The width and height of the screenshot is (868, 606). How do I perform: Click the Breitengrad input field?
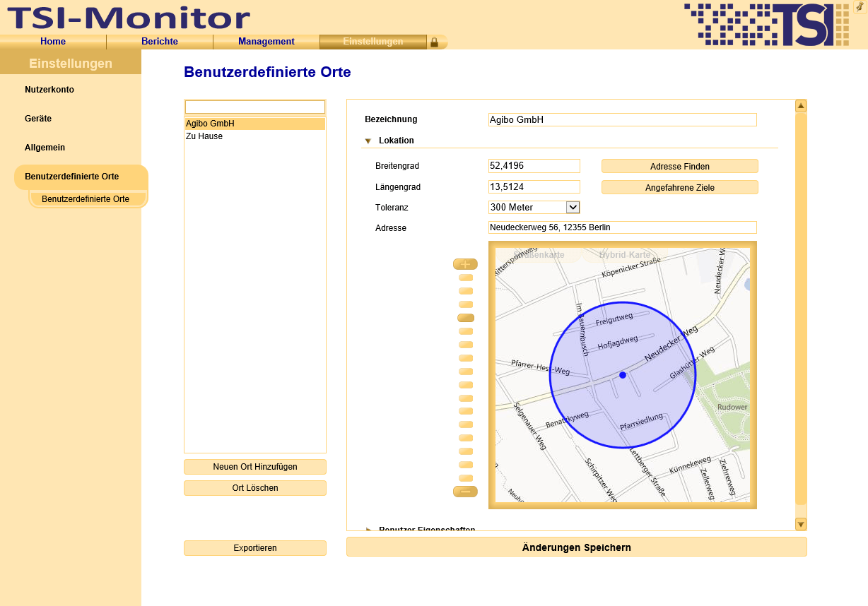click(x=534, y=166)
